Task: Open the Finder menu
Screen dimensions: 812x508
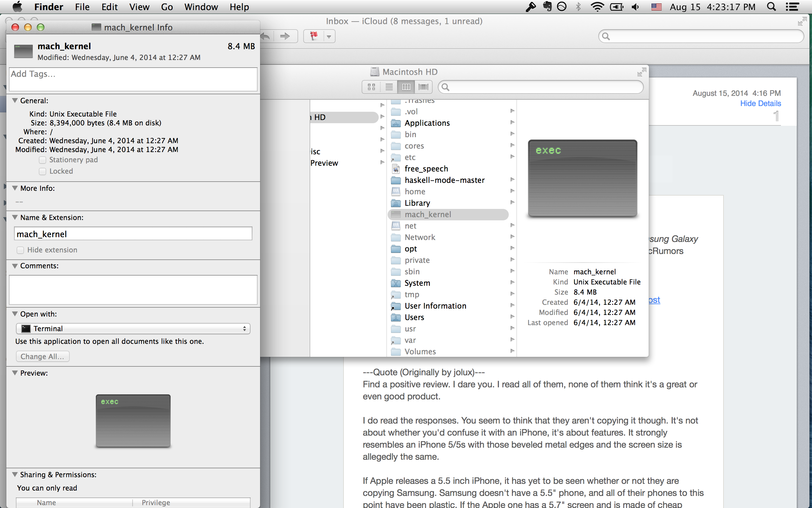Action: point(49,7)
